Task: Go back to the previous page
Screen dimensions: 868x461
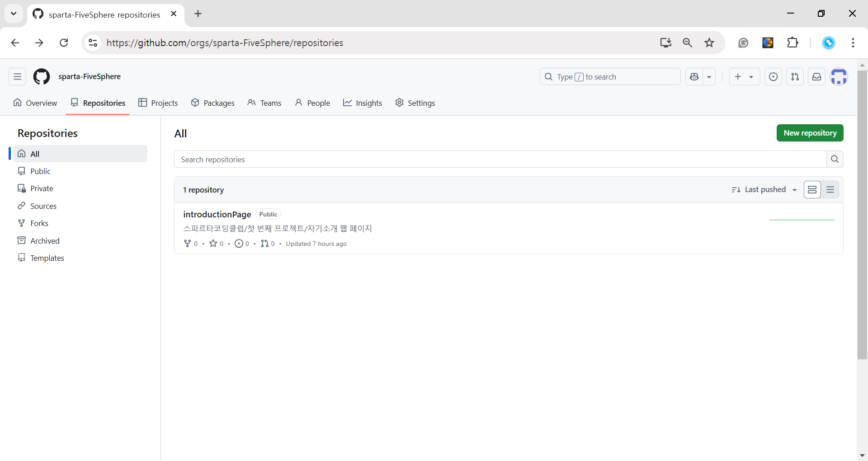Action: coord(15,43)
